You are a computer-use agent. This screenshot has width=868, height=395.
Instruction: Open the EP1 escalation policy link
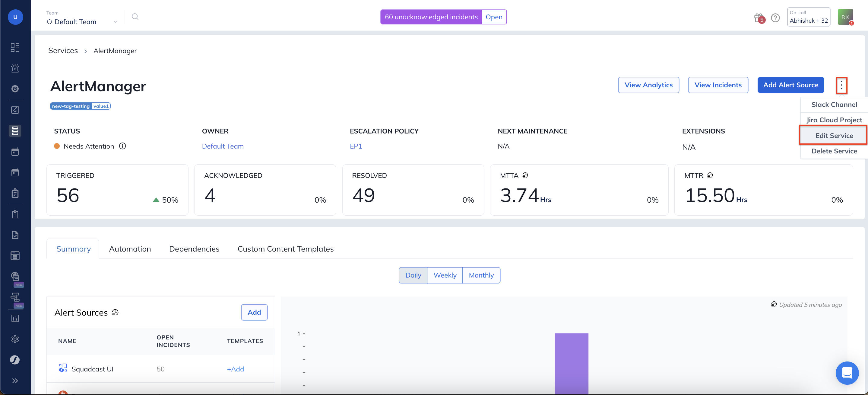point(356,146)
